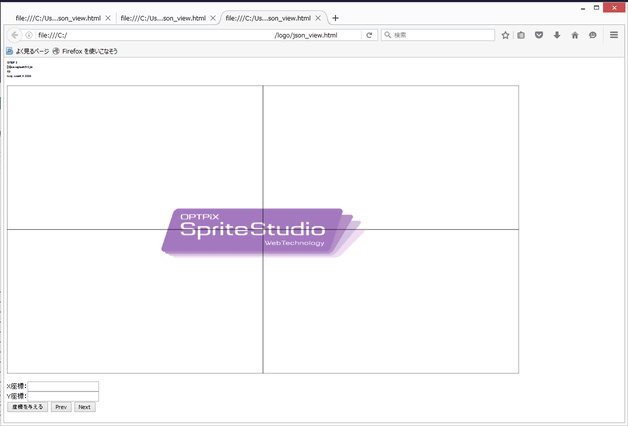Click the magnifier icon in the search box

pyautogui.click(x=388, y=35)
